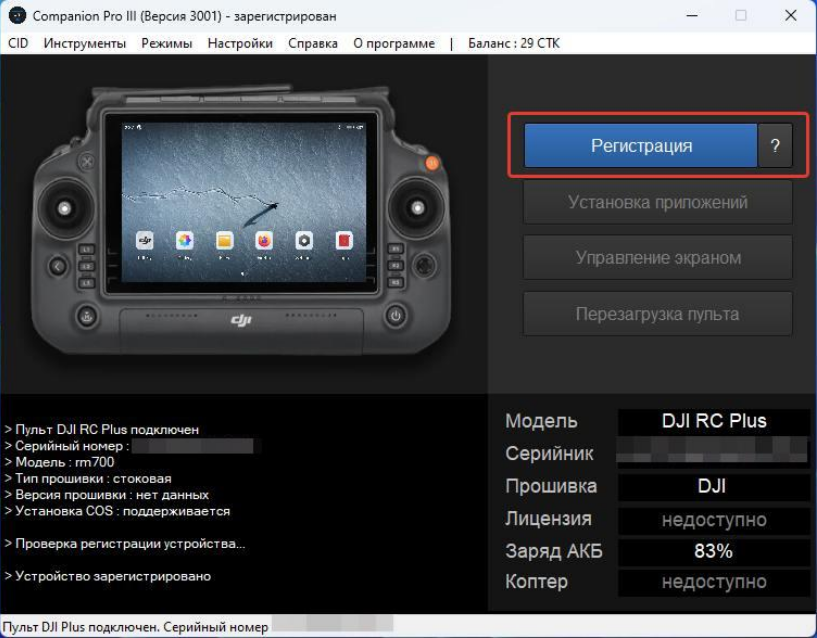Screen dimensions: 817x638
Task: Click the Коптер value недоступно
Action: click(714, 582)
